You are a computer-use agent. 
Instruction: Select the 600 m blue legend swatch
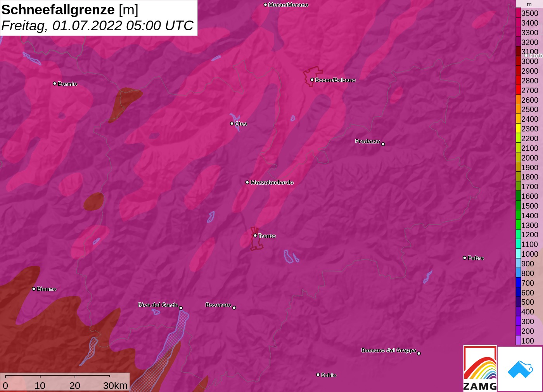(518, 292)
